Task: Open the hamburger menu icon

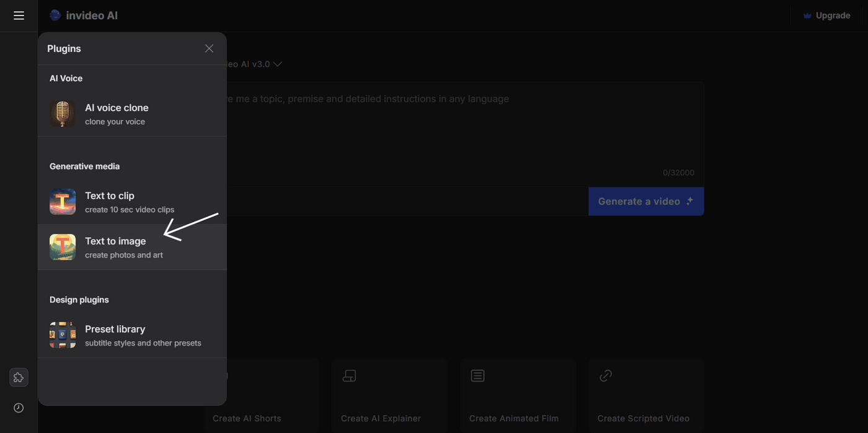Action: 19,16
